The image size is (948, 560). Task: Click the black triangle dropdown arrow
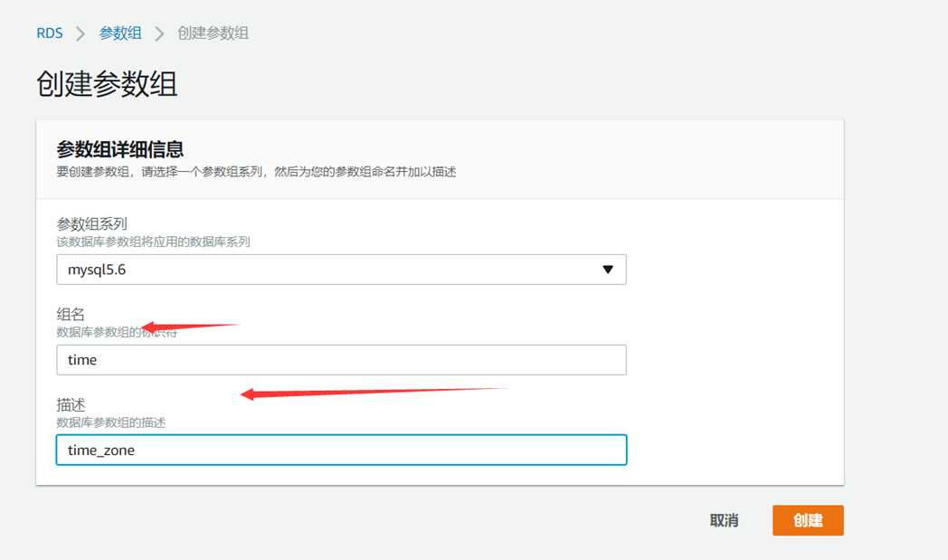607,270
